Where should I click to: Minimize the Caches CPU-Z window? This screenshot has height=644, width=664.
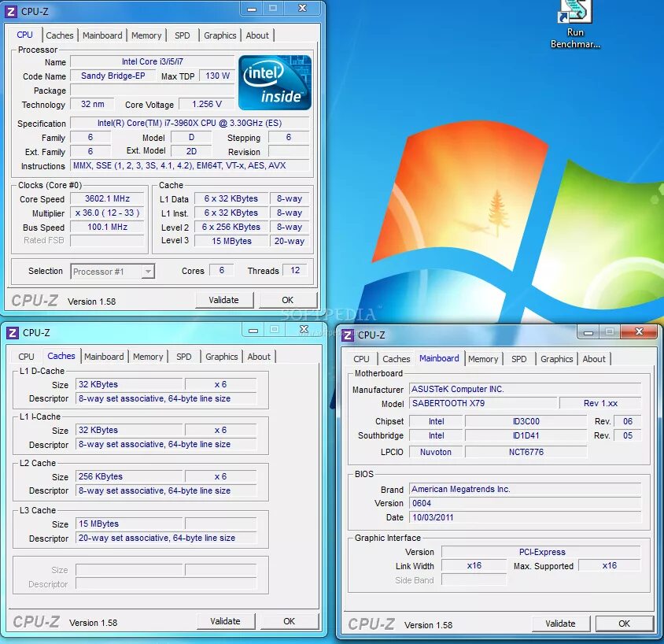pos(253,330)
